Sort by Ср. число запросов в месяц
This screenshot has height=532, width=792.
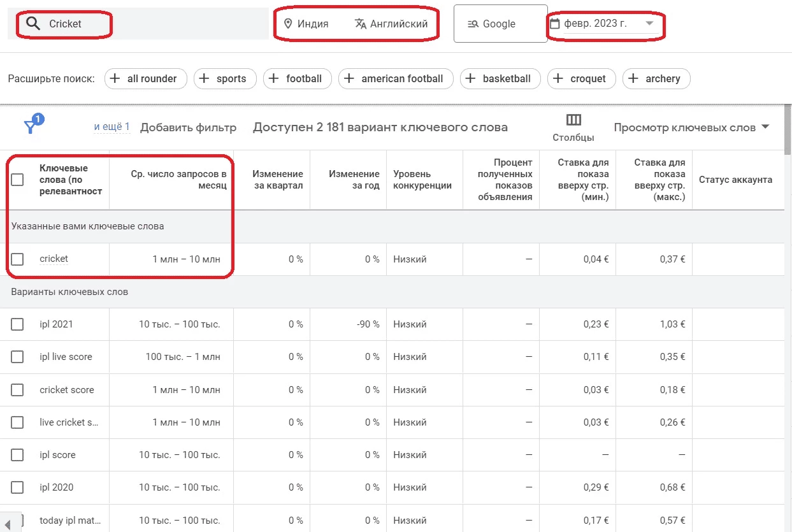(x=178, y=180)
